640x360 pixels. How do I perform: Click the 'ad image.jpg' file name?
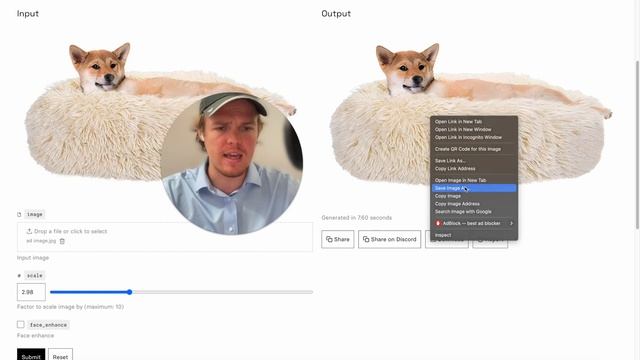(41, 241)
